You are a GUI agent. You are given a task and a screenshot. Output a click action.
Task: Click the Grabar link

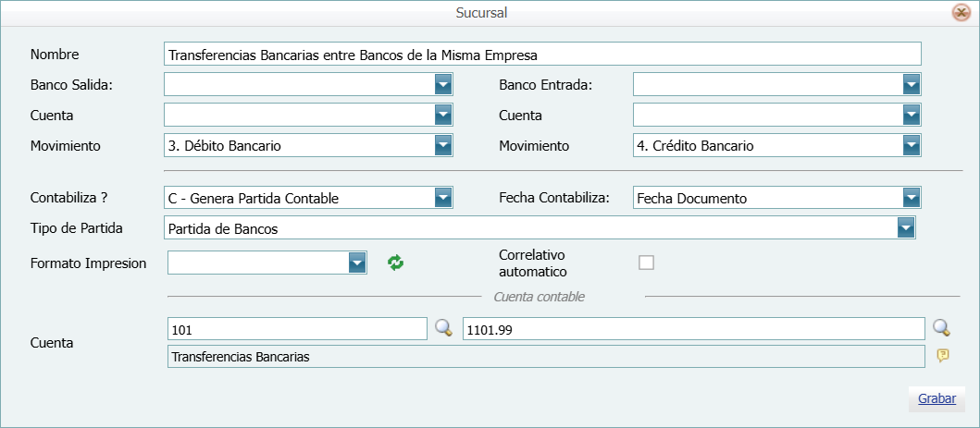coord(937,399)
